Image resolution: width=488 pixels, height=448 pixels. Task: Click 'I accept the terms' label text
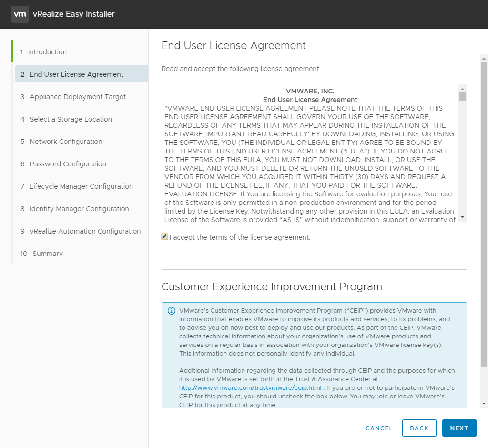pyautogui.click(x=240, y=237)
